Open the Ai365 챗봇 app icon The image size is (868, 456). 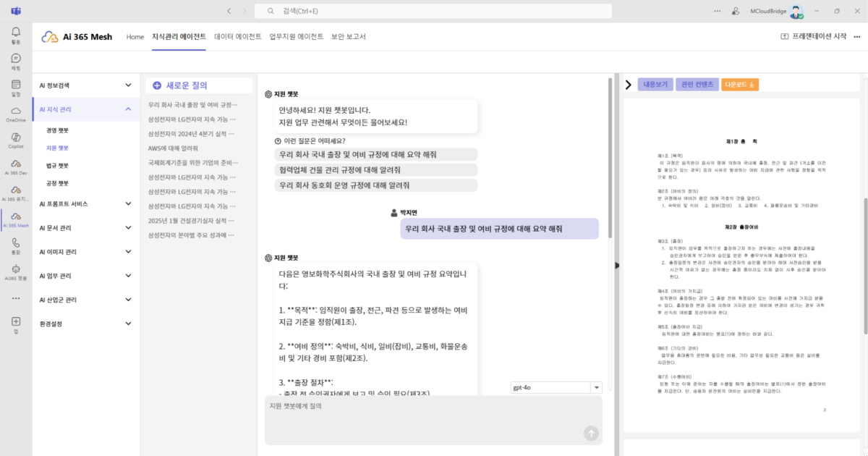16,271
